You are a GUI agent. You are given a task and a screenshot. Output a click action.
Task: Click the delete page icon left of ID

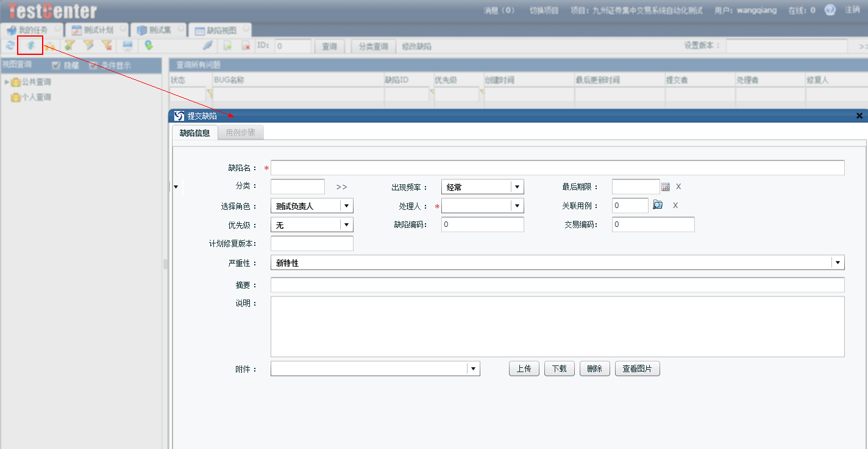point(246,46)
